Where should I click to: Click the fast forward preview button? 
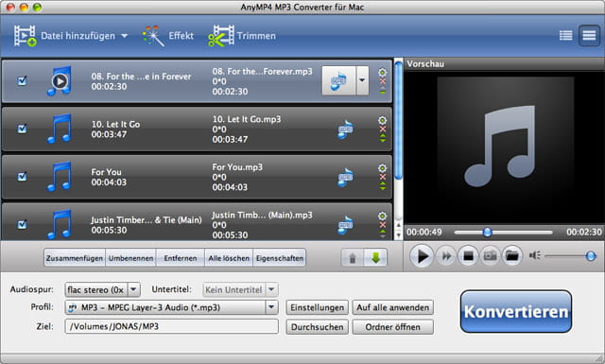pos(446,256)
